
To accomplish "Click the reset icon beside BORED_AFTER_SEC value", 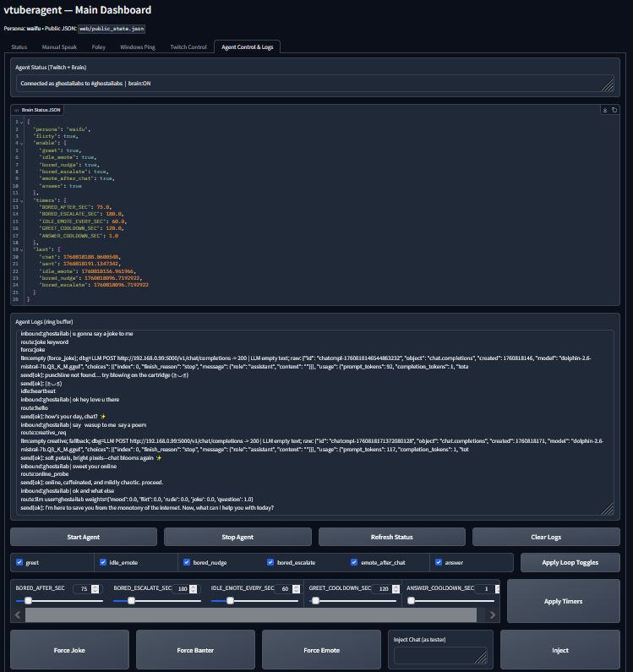I will [95, 589].
